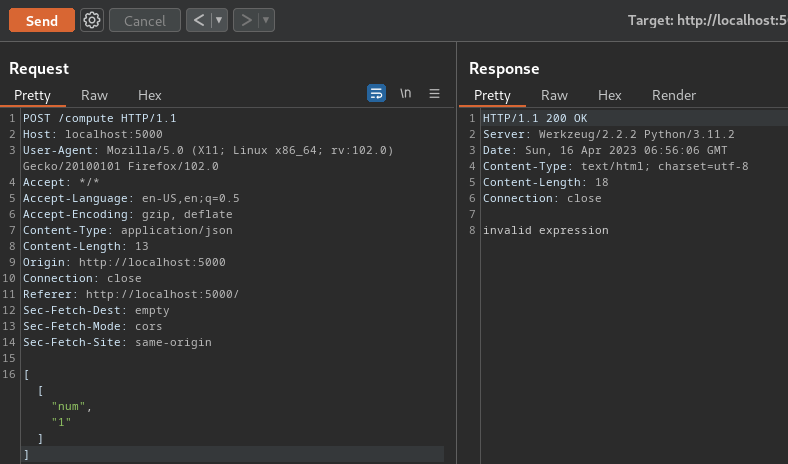The height and width of the screenshot is (464, 788).
Task: Open history dropdown beside forward arrow
Action: pyautogui.click(x=266, y=21)
